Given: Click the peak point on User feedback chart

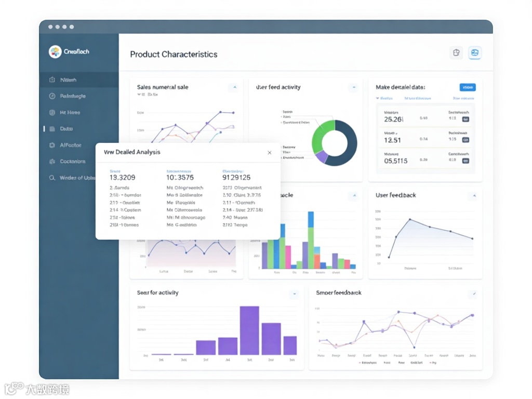Looking at the screenshot, I should (410, 220).
